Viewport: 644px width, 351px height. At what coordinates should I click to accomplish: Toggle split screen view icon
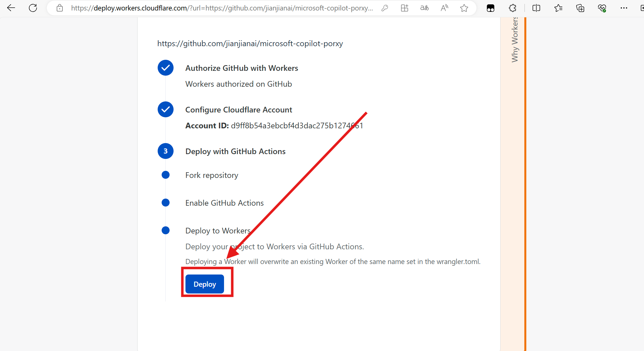point(536,8)
